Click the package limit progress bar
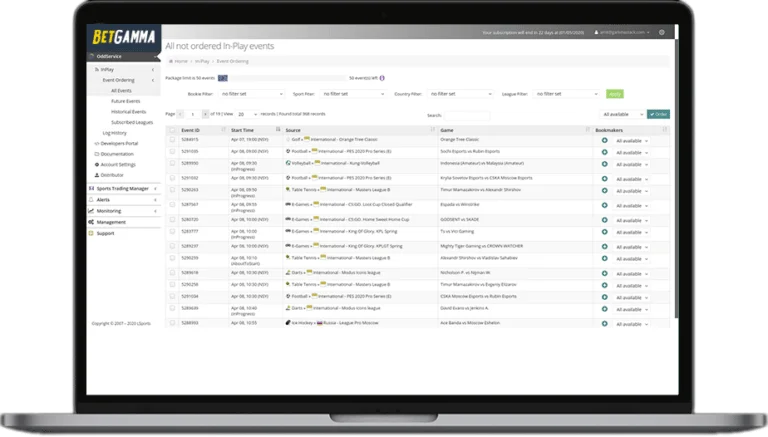The height and width of the screenshot is (437, 768). tap(282, 78)
